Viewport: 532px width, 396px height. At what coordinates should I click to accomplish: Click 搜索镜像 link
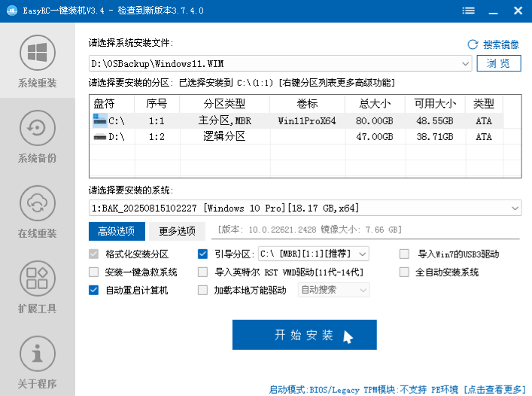click(x=501, y=44)
